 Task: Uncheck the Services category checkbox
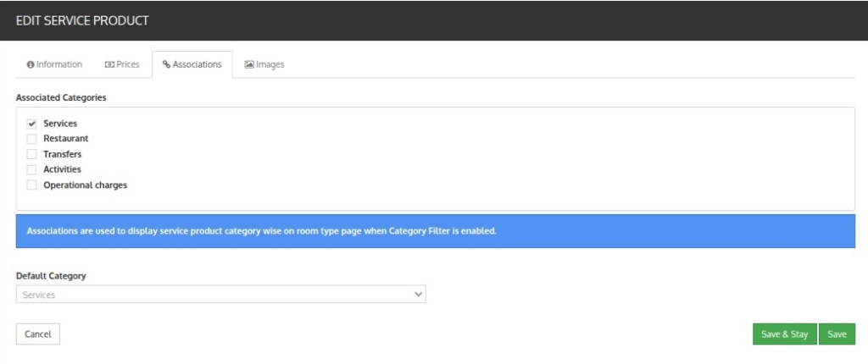[31, 124]
